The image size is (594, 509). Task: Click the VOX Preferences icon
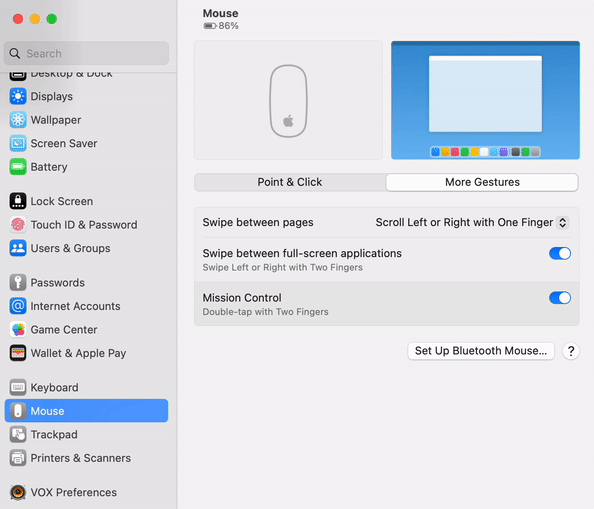pos(18,492)
